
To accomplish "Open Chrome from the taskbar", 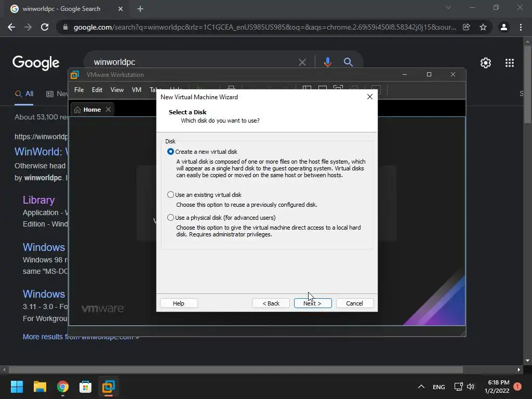I will coord(63,387).
